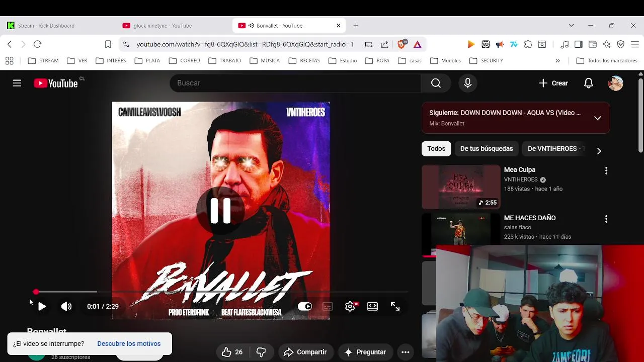The width and height of the screenshot is (644, 362).
Task: Click the megaphone extension icon
Action: tap(500, 44)
